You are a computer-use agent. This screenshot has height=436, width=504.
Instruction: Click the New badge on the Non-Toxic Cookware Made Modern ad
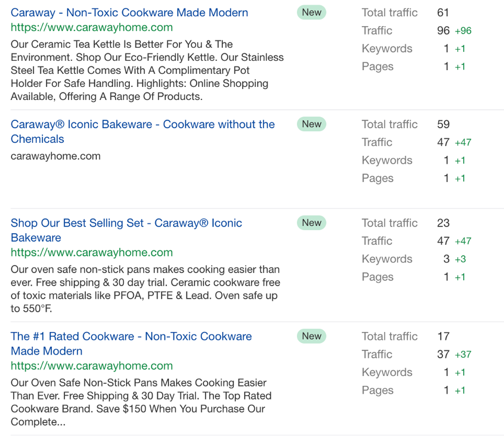[x=312, y=12]
